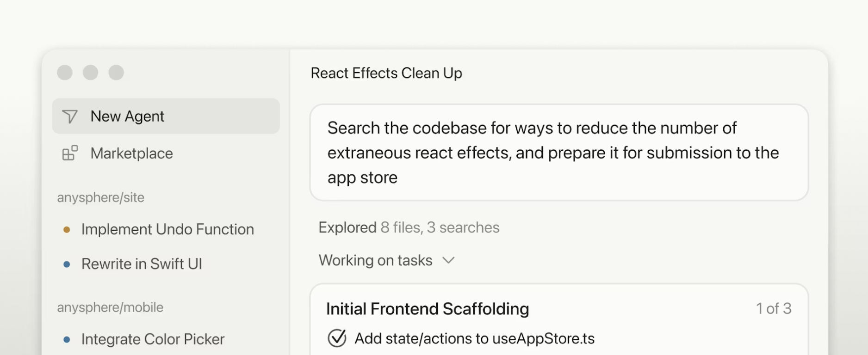Click the Initial Frontend Scaffolding heading

427,309
